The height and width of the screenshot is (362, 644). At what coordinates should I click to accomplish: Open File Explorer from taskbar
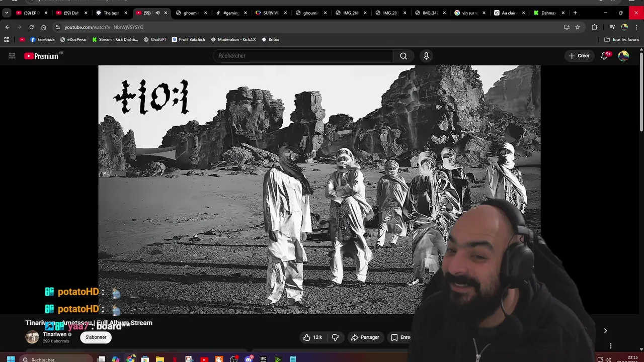159,359
